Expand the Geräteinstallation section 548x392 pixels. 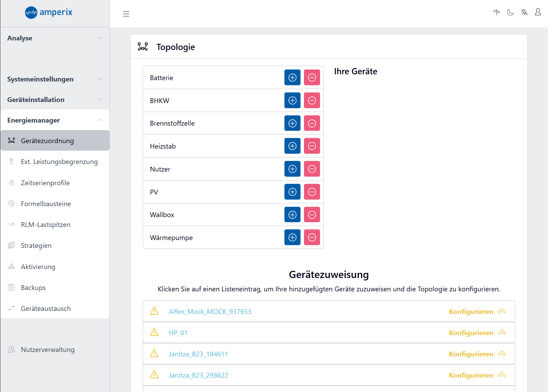click(x=55, y=100)
